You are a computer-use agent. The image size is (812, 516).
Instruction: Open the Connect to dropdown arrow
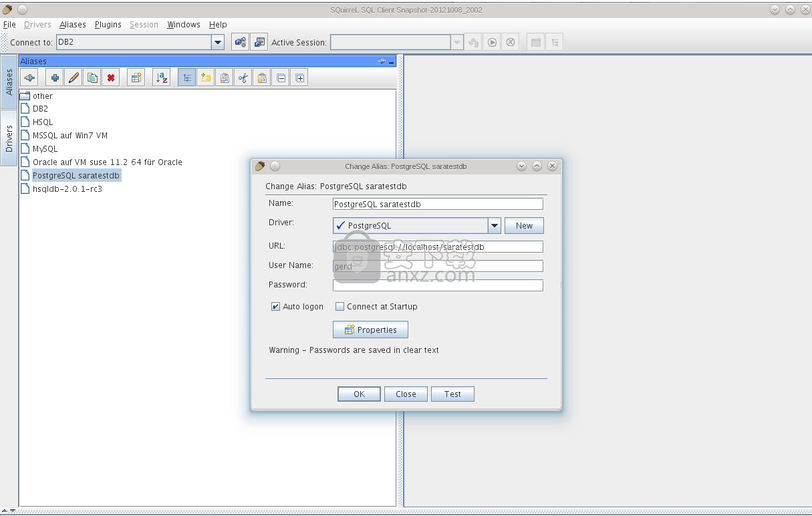click(x=218, y=42)
